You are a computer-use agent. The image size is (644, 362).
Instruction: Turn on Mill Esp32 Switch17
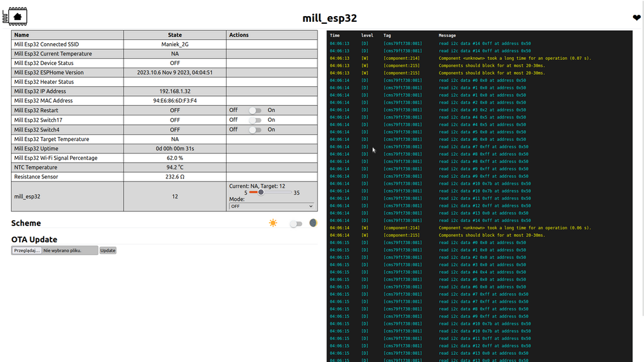tap(256, 120)
